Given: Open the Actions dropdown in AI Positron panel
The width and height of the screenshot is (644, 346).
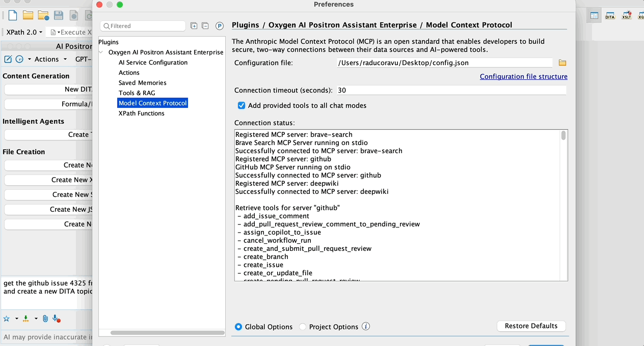Looking at the screenshot, I should click(50, 59).
